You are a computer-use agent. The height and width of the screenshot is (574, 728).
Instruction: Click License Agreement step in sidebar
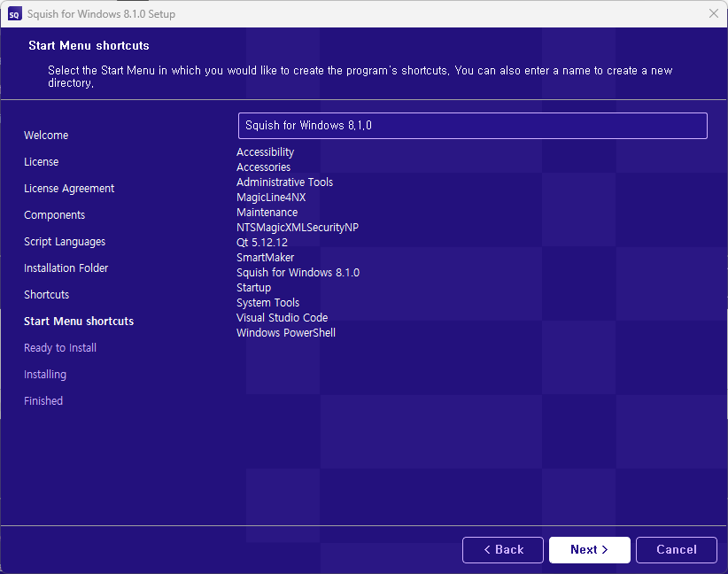(x=69, y=189)
